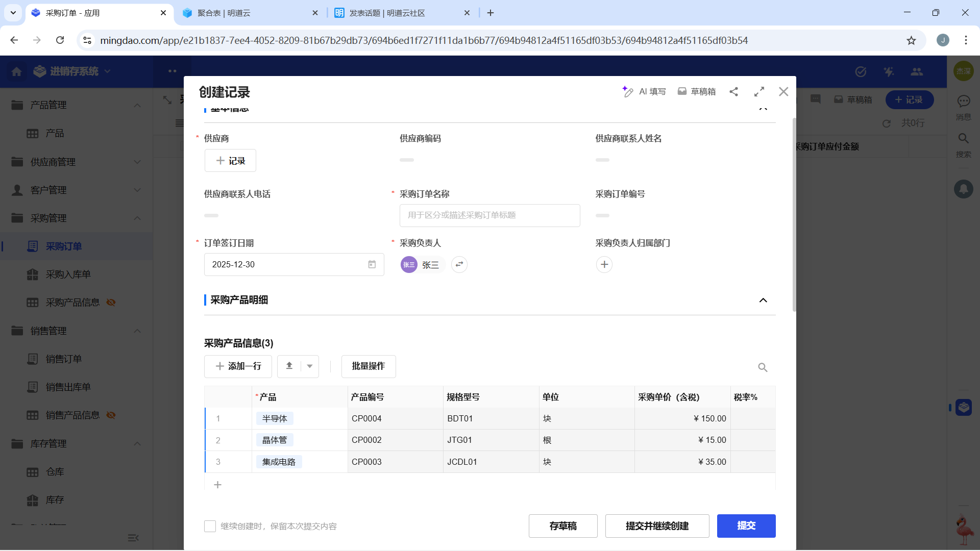
Task: Toggle hidden eye icon on 销售产品信息
Action: pyautogui.click(x=111, y=415)
